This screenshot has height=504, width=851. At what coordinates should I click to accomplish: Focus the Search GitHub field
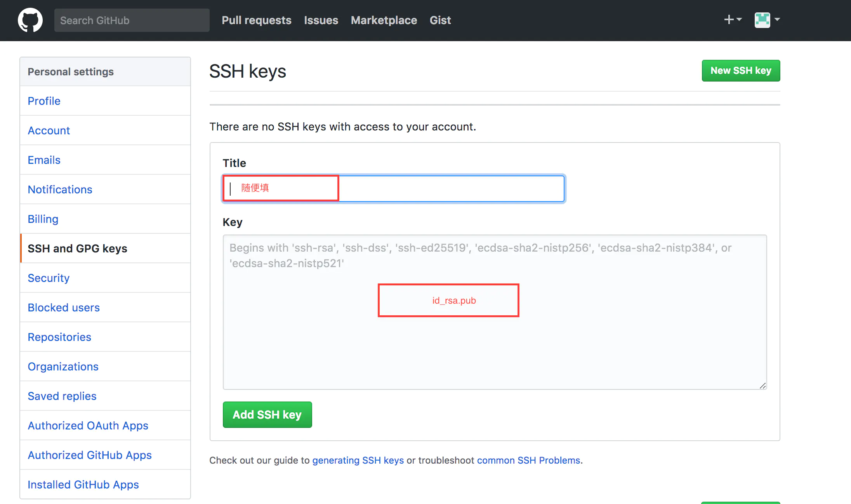[132, 20]
